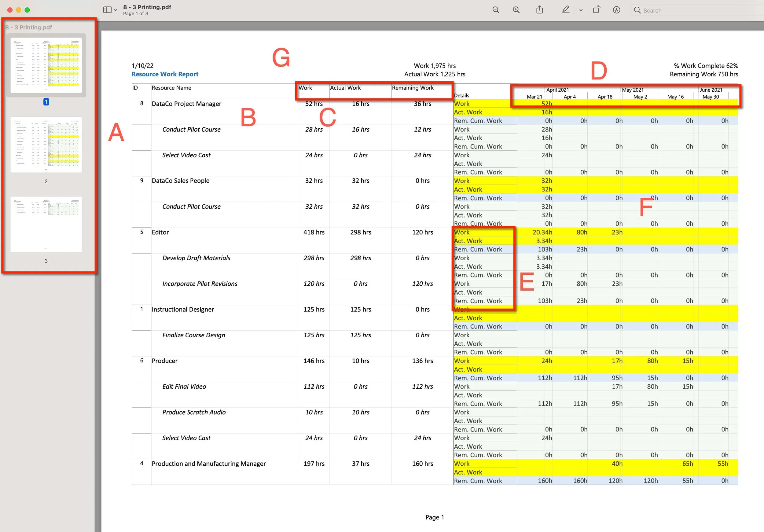The width and height of the screenshot is (764, 532).
Task: Rotate the page with Rotate icon
Action: coord(597,10)
